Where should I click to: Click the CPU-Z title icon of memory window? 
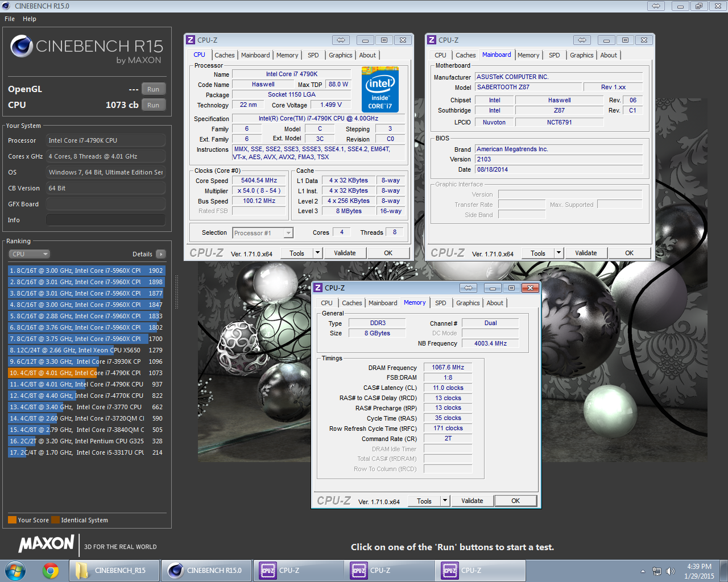coord(318,288)
